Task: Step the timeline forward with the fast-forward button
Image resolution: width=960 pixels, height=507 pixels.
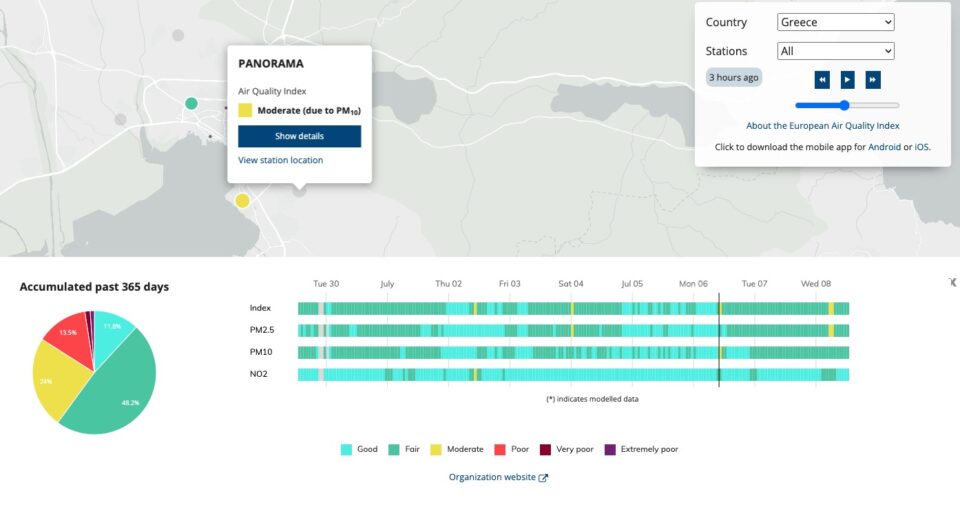Action: click(873, 80)
